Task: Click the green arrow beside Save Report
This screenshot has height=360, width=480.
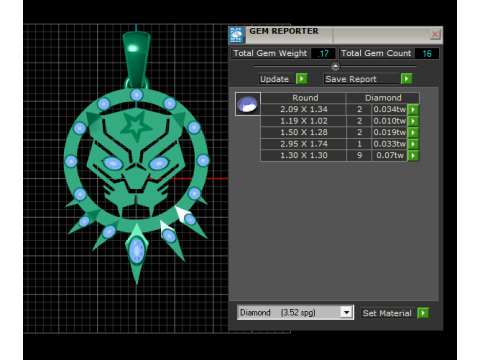Action: [x=406, y=79]
